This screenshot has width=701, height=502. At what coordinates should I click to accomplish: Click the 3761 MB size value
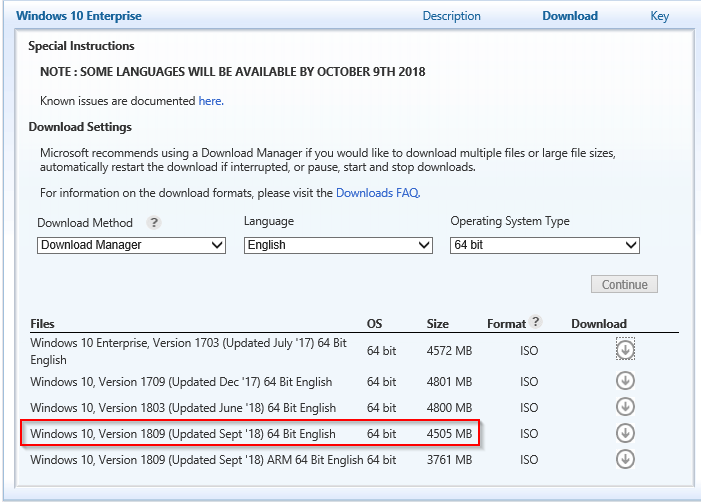[x=449, y=460]
